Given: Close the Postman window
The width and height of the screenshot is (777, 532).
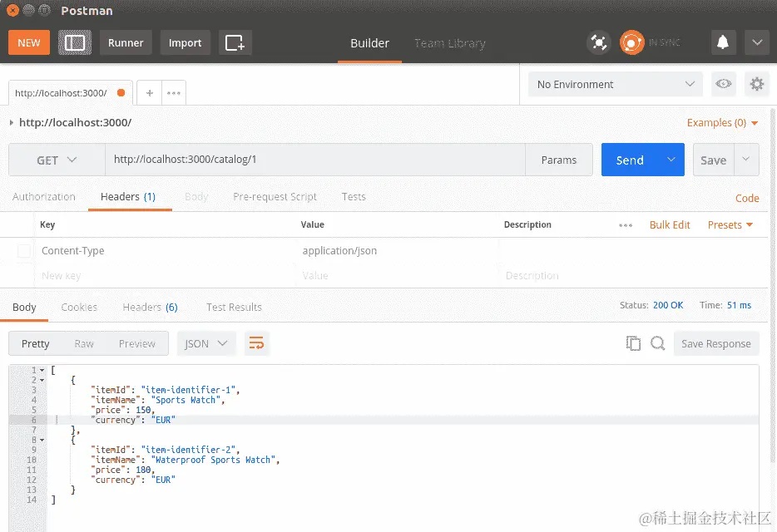Looking at the screenshot, I should click(x=12, y=10).
